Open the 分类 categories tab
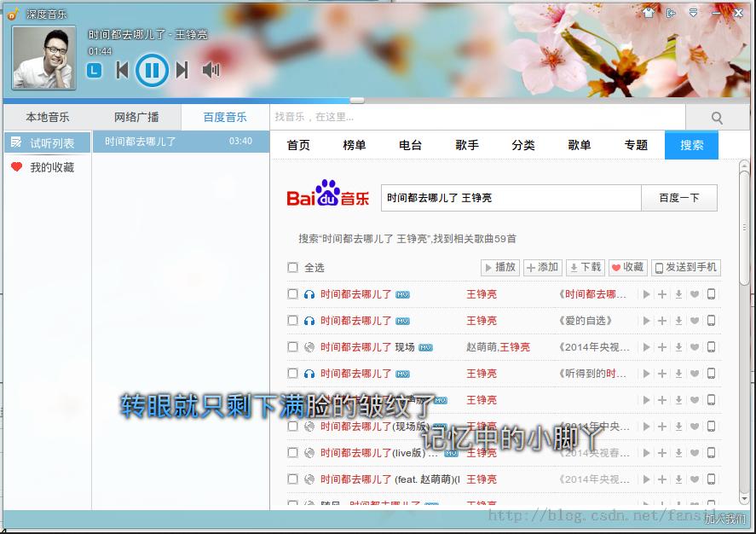 pos(523,145)
